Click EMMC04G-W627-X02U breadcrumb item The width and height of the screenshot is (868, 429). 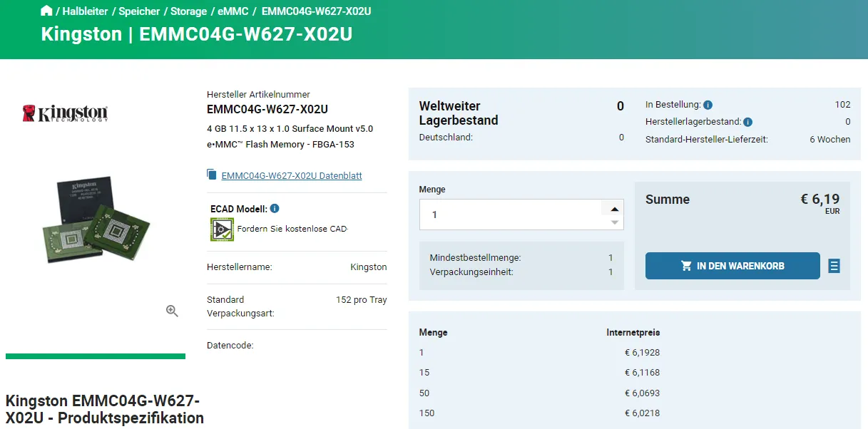316,11
